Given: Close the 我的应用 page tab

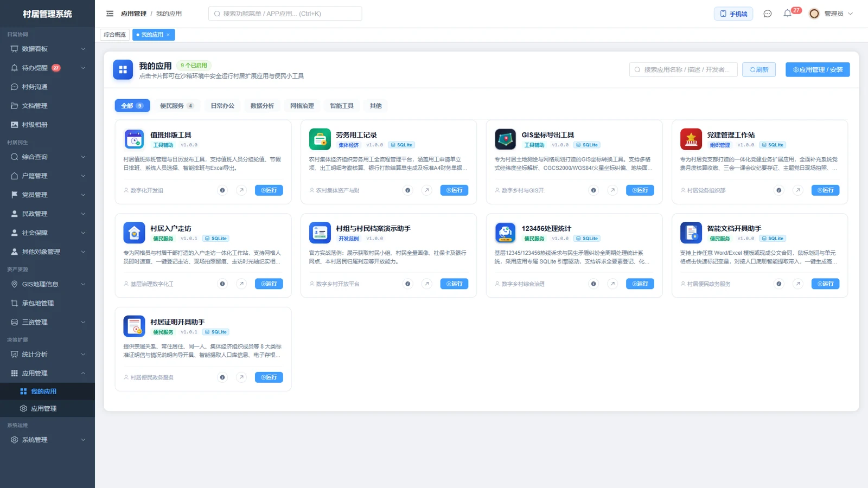Looking at the screenshot, I should pos(168,35).
